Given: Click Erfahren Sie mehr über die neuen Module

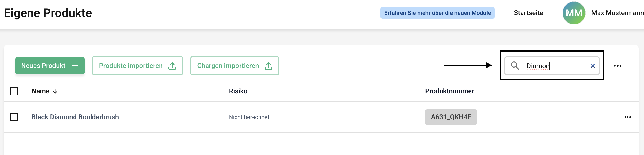Looking at the screenshot, I should pos(437,13).
